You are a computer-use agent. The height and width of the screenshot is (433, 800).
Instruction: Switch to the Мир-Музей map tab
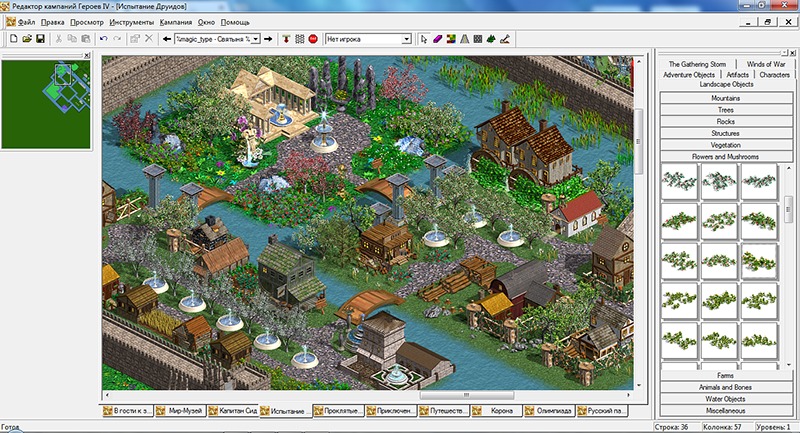180,411
